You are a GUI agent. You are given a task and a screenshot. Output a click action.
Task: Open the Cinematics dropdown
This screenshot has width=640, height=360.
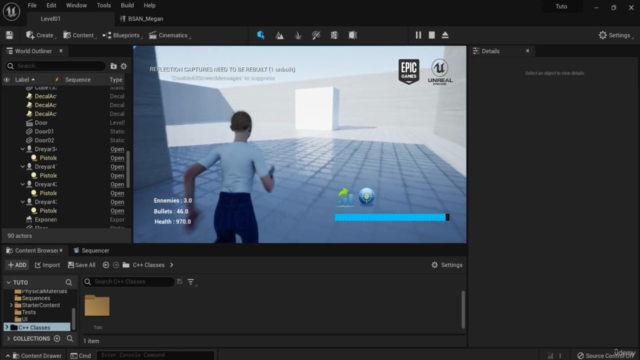(x=170, y=35)
